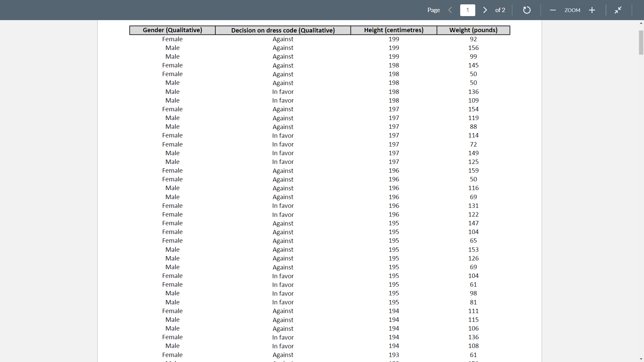Viewport: 644px width, 362px height.
Task: Select the Gender (Qualitative) column header
Action: point(172,30)
